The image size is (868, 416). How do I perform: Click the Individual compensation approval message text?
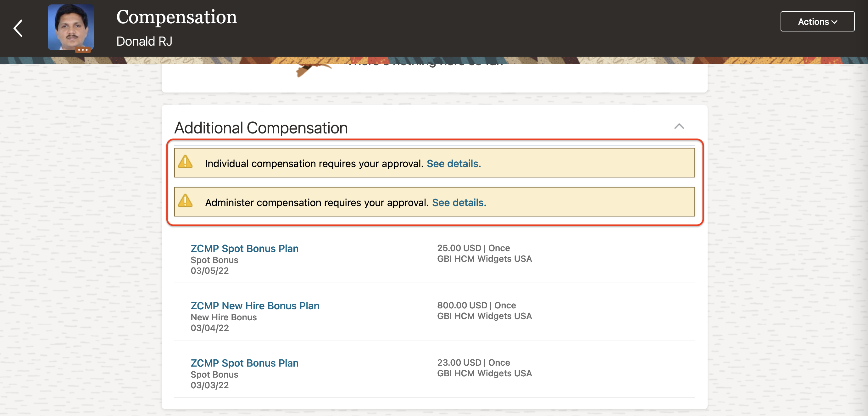pyautogui.click(x=314, y=164)
